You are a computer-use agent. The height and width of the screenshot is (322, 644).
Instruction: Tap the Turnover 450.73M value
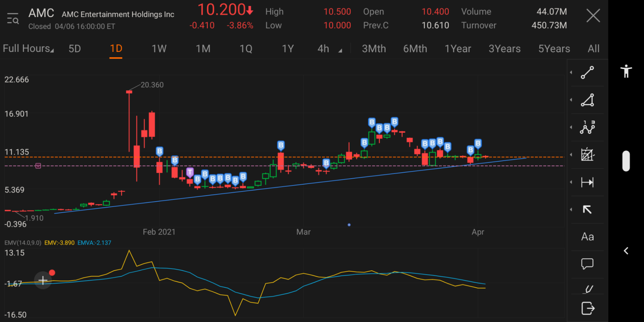click(549, 25)
